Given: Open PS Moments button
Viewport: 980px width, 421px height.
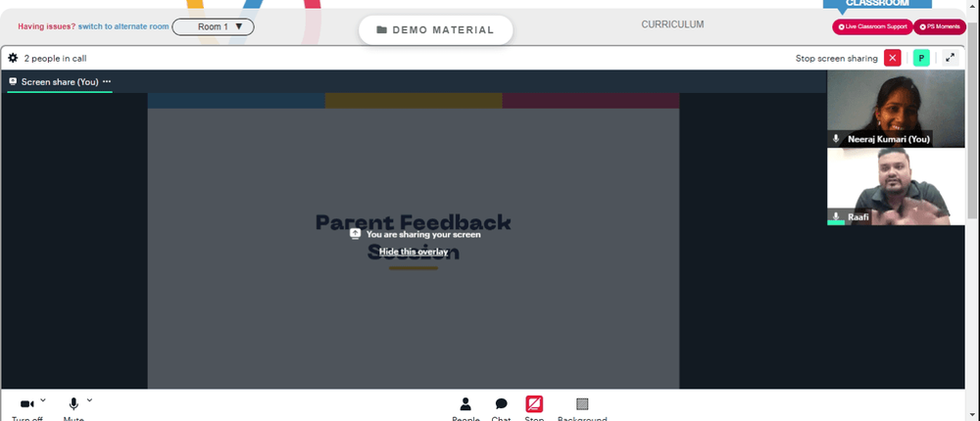Looking at the screenshot, I should coord(940,26).
